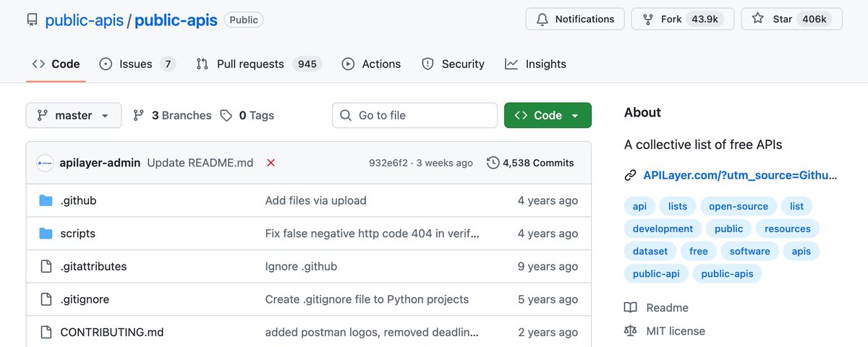The width and height of the screenshot is (868, 347).
Task: Open the Pull requests tab
Action: 259,64
